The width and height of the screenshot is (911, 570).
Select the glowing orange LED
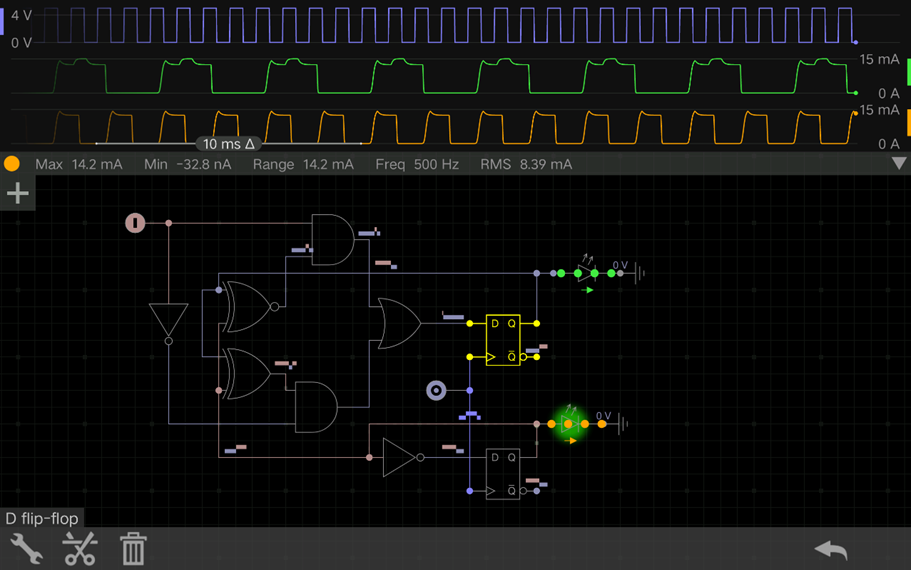(x=569, y=424)
